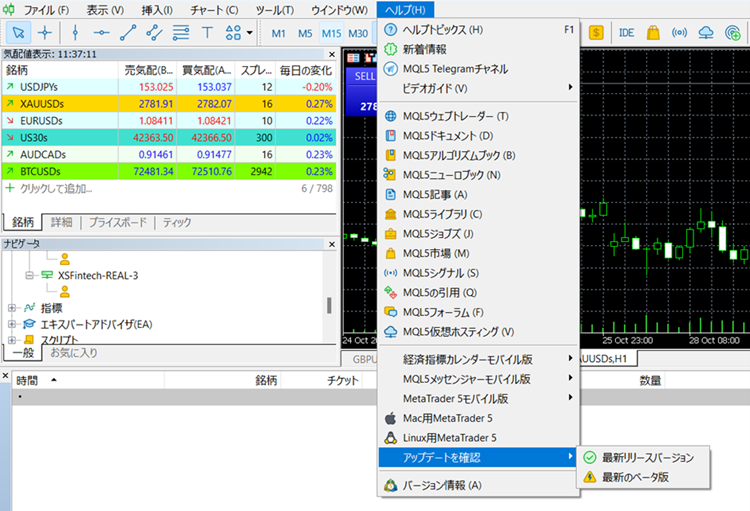Select the vertical line drawing tool
Image resolution: width=750 pixels, height=511 pixels.
[75, 33]
